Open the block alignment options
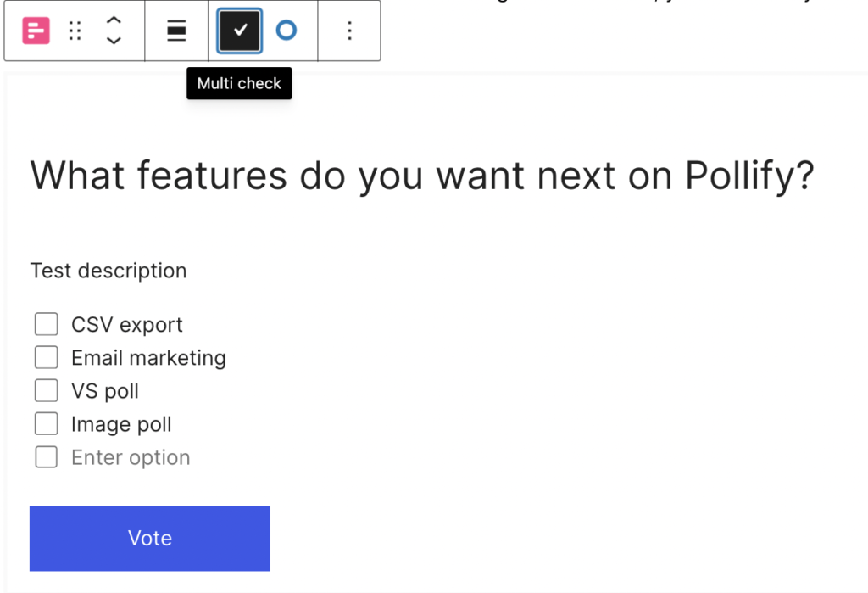 176,31
